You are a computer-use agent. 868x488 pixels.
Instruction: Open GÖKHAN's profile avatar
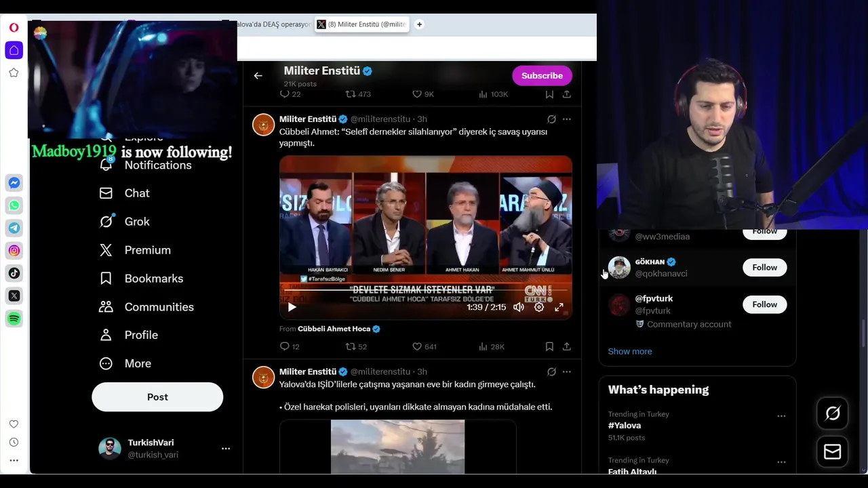pos(619,268)
